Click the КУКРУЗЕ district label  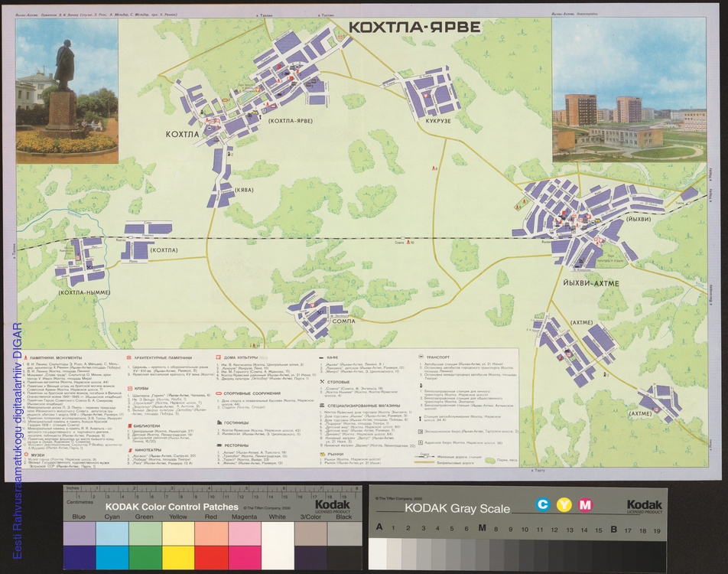(438, 121)
